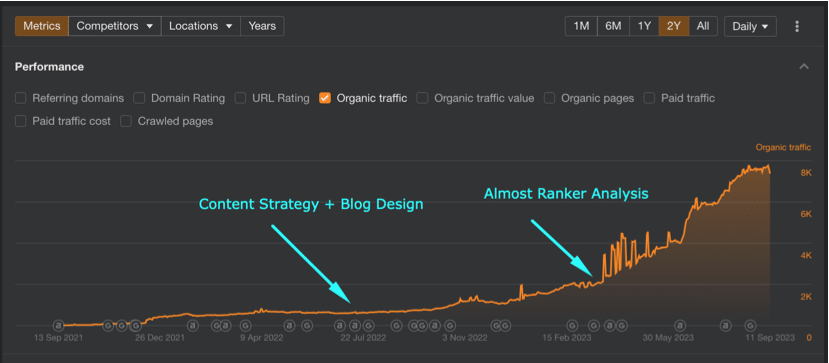Viewport: 829px width, 363px height.
Task: Click the 15 Feb 2023 date label
Action: (567, 337)
